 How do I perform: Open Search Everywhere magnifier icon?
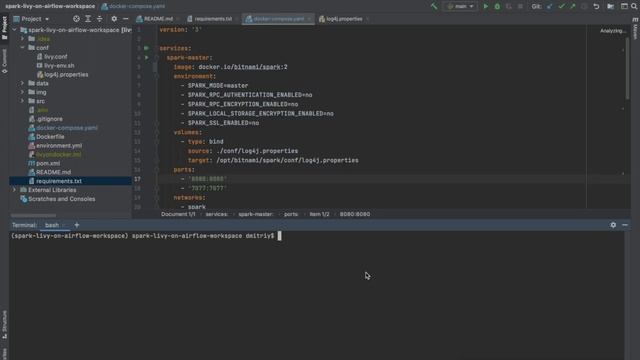pos(634,6)
